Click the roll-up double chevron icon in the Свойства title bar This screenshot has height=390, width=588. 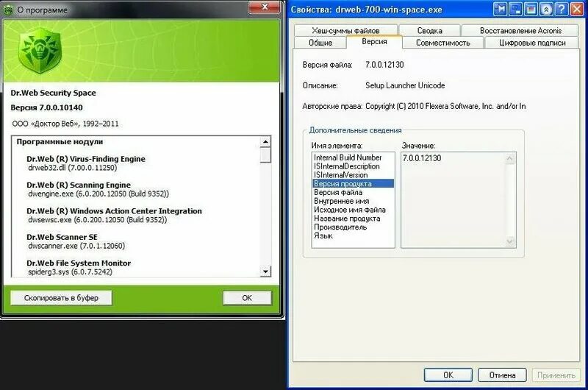click(546, 8)
